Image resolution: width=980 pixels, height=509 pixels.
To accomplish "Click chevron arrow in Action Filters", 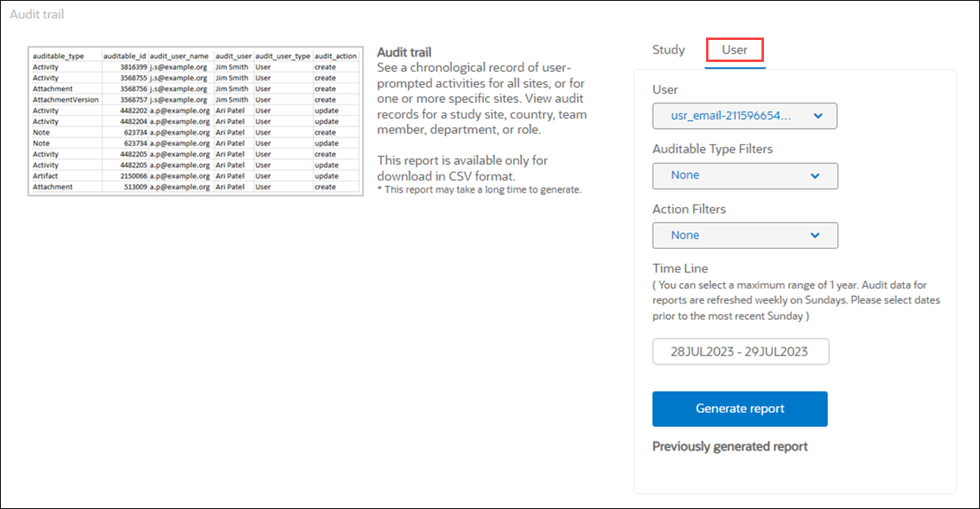I will (815, 235).
